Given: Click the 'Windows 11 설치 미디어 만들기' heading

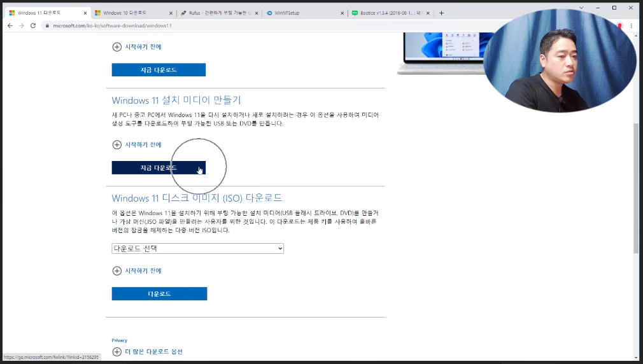Looking at the screenshot, I should tap(176, 100).
